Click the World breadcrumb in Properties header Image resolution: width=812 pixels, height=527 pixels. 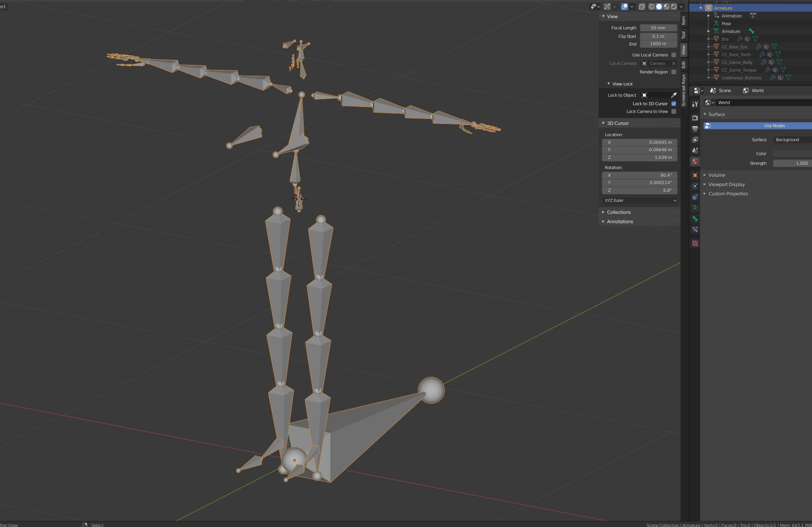pos(753,90)
